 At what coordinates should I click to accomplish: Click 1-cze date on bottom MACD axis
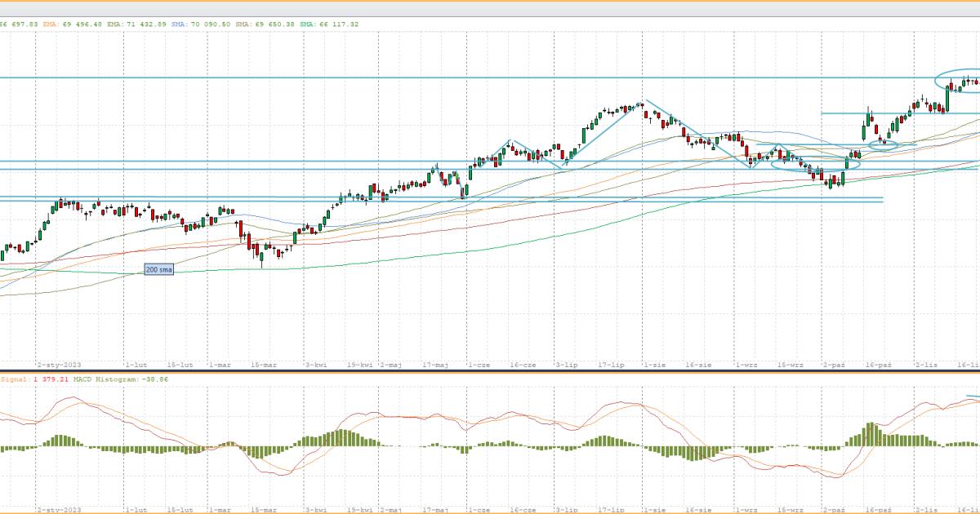(x=478, y=509)
